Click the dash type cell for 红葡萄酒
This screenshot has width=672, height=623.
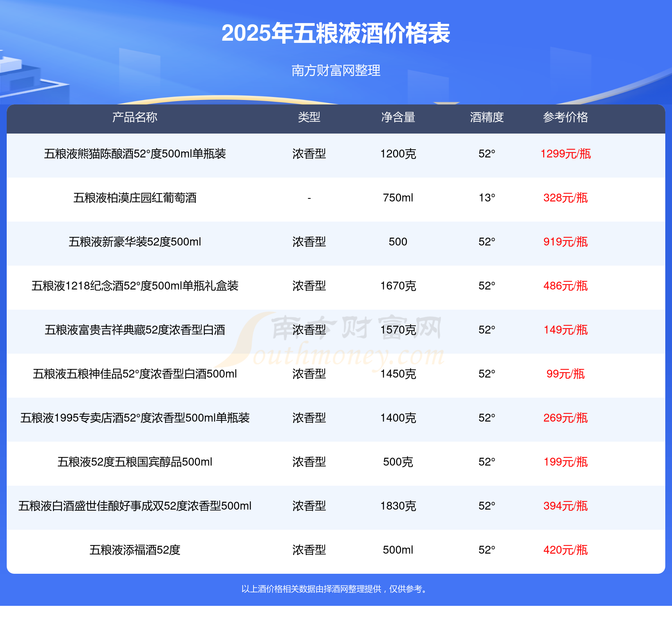click(309, 198)
